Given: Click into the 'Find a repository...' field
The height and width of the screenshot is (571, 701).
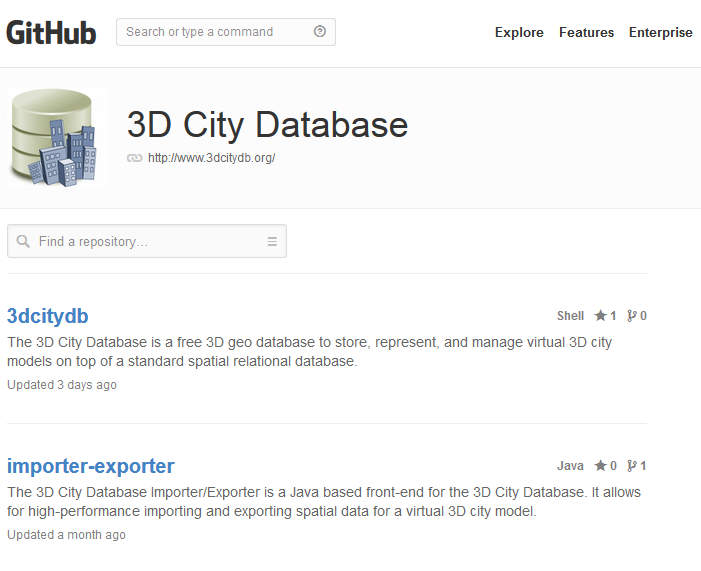Looking at the screenshot, I should click(x=147, y=241).
